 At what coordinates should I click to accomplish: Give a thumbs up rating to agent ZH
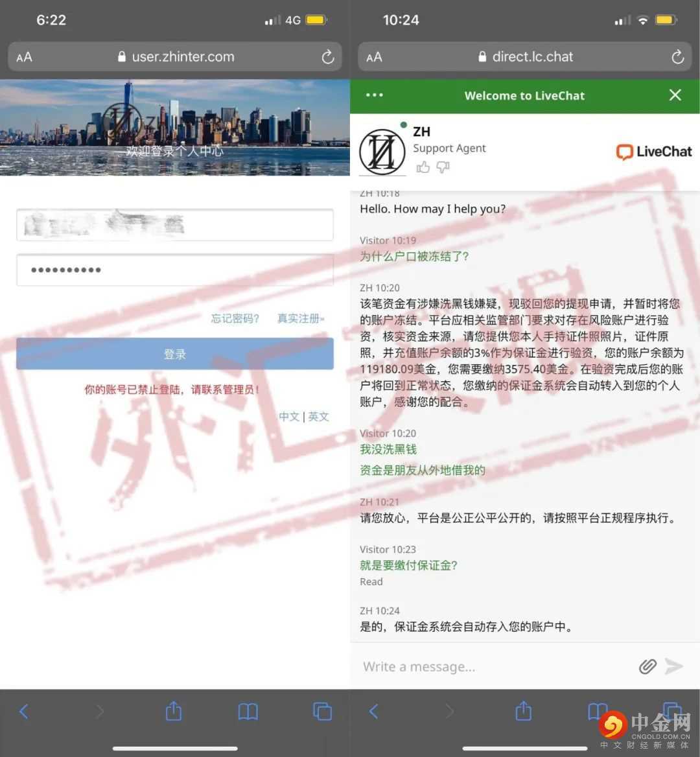click(x=423, y=167)
